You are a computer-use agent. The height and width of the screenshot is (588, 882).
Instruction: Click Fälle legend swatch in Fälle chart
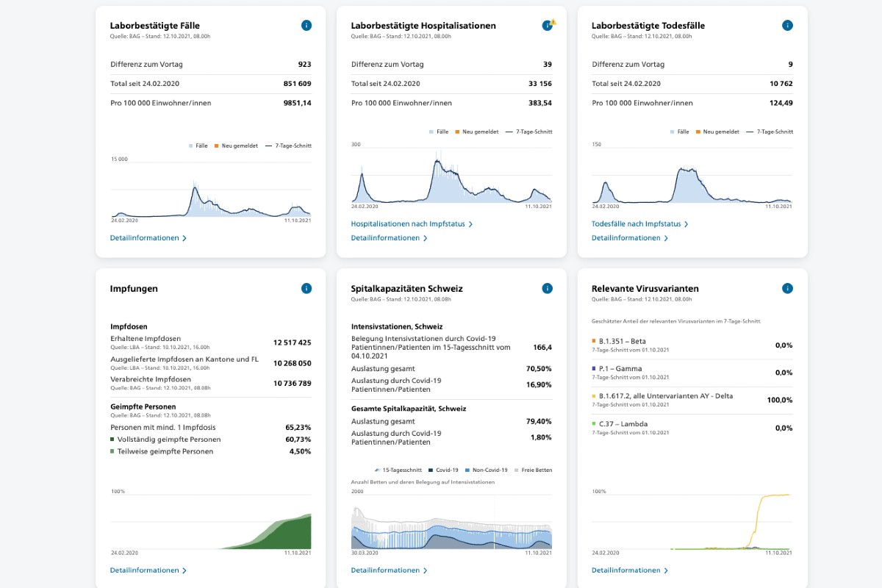(191, 146)
